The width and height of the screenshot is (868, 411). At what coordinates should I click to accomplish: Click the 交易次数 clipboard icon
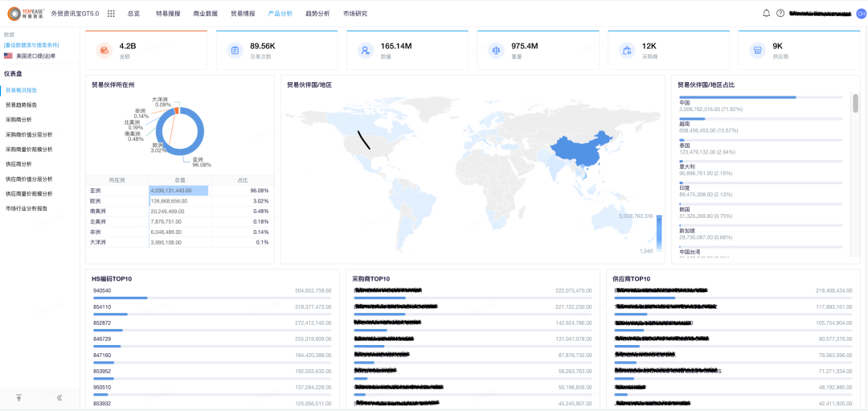[235, 51]
